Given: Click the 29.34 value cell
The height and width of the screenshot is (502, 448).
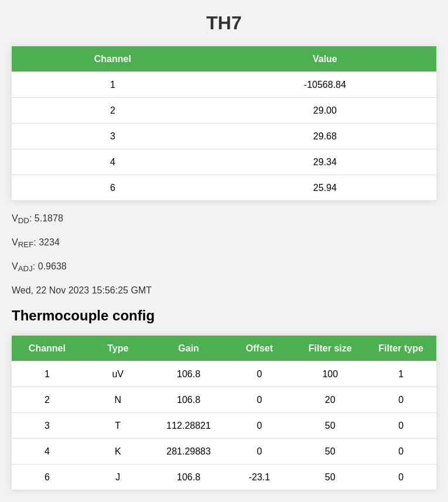Looking at the screenshot, I should tap(324, 162).
